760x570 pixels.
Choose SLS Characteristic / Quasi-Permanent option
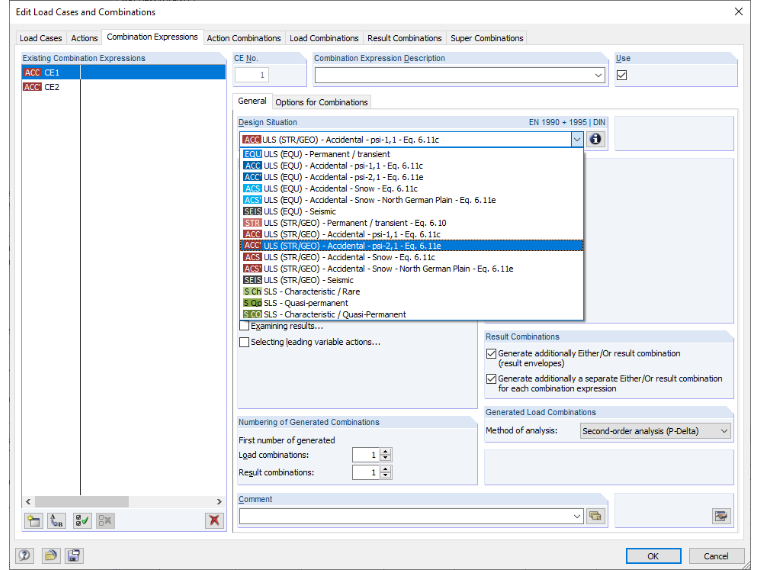click(x=412, y=315)
